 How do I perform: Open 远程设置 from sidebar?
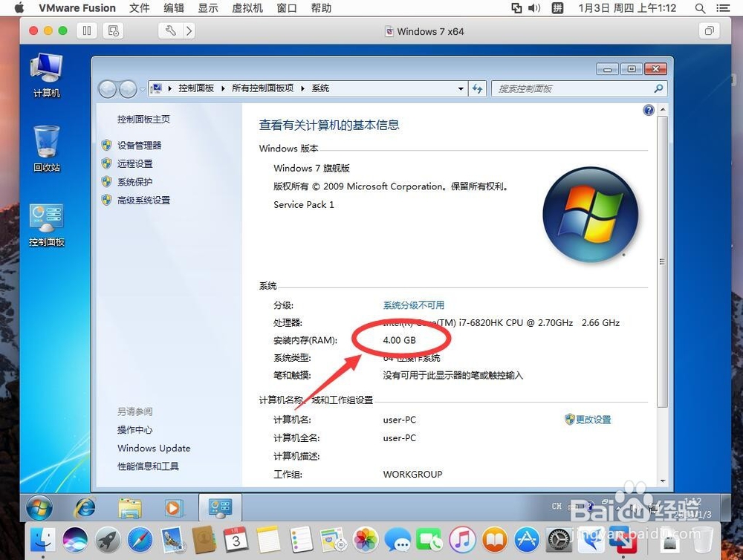[x=135, y=164]
